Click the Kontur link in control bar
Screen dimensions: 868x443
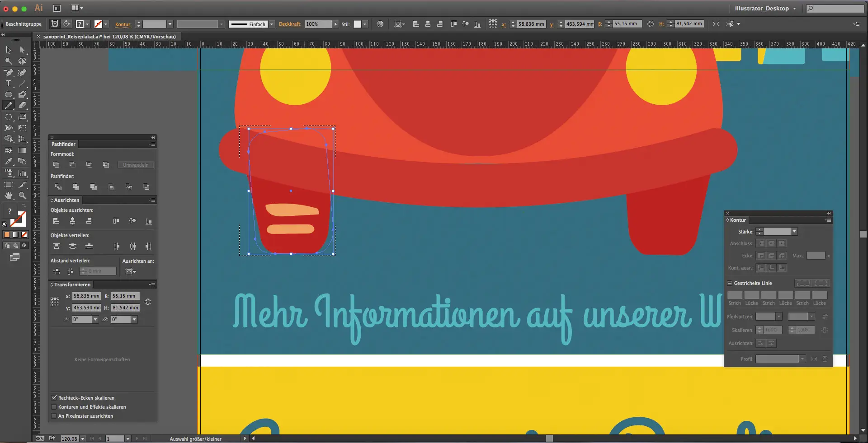123,24
